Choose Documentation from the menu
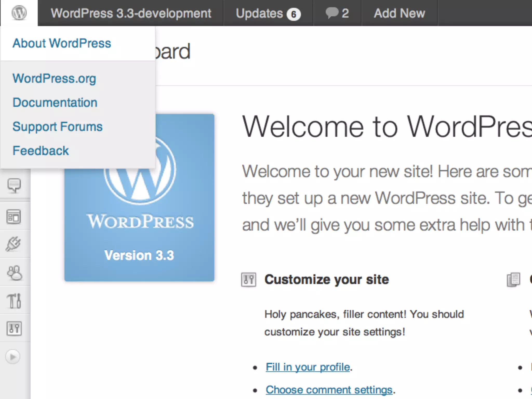The image size is (532, 399). [55, 102]
